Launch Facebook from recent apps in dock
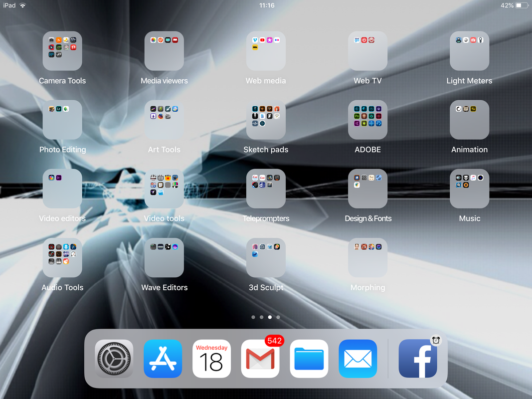Viewport: 532px width, 399px height. click(418, 359)
